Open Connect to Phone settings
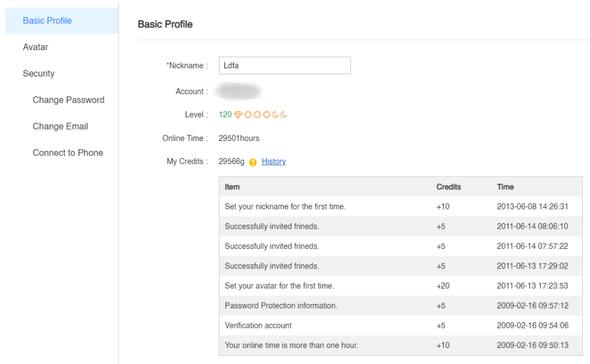The image size is (590, 364). [x=68, y=153]
